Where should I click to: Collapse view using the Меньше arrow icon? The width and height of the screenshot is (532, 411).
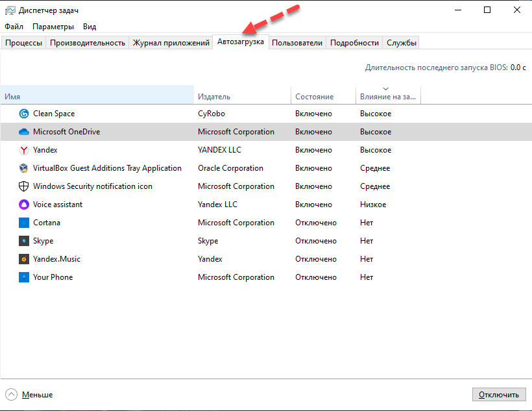point(11,394)
